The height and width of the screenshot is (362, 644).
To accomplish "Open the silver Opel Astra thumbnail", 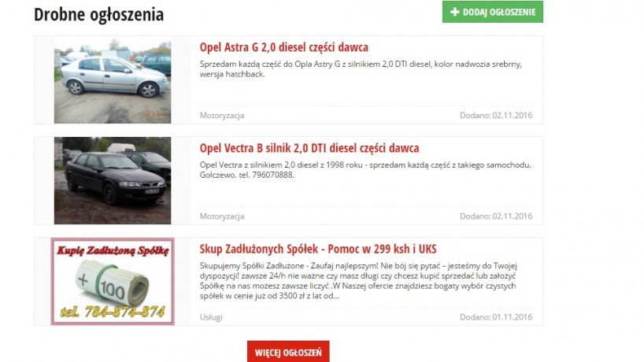I will coord(113,80).
